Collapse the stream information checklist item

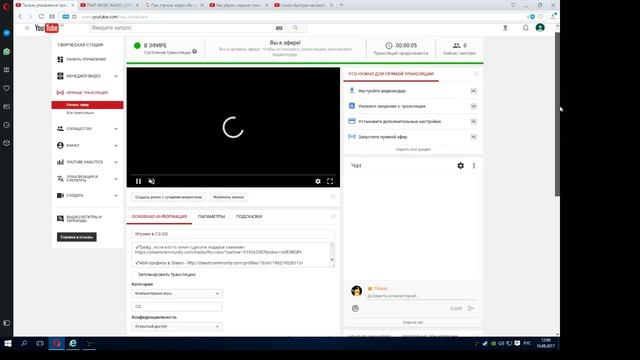pyautogui.click(x=473, y=106)
